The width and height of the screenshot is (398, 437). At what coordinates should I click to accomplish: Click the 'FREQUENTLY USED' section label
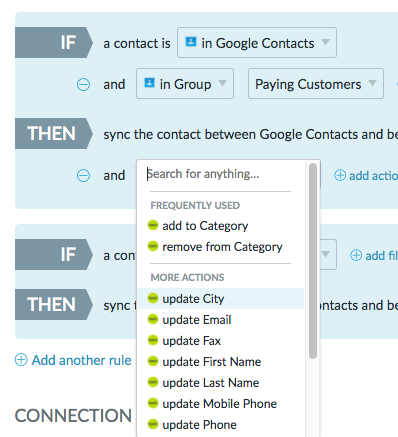[x=195, y=205]
